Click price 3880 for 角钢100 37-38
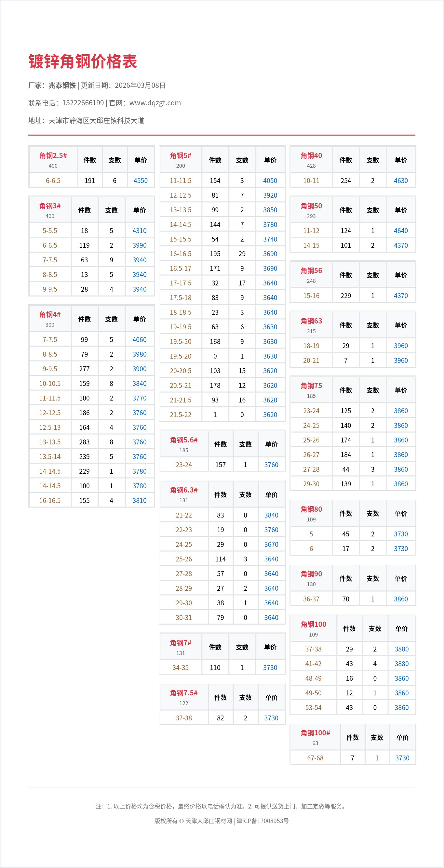Viewport: 444px width, 868px height. coord(402,649)
